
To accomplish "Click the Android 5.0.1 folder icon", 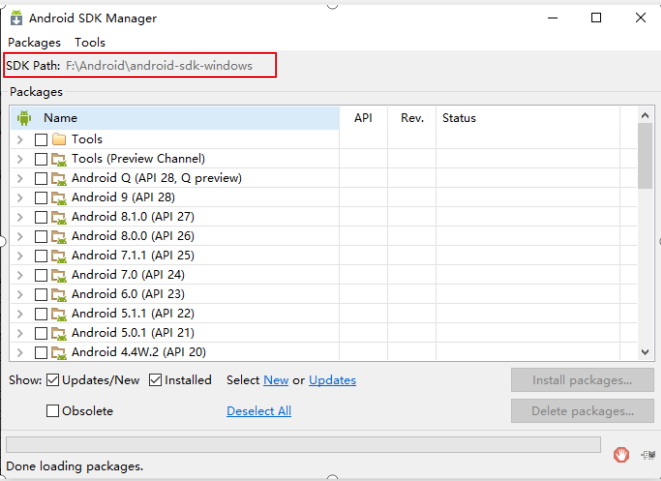I will 59,333.
